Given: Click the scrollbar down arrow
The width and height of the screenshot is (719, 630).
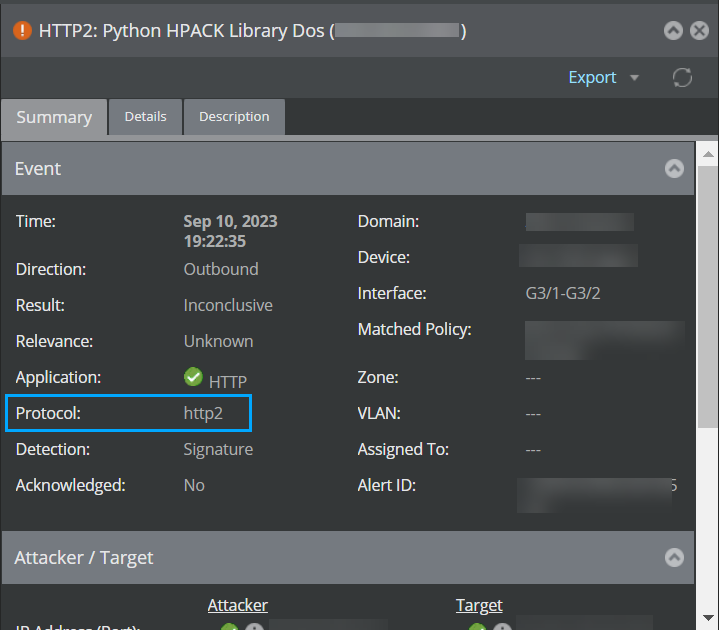Looking at the screenshot, I should coord(708,618).
